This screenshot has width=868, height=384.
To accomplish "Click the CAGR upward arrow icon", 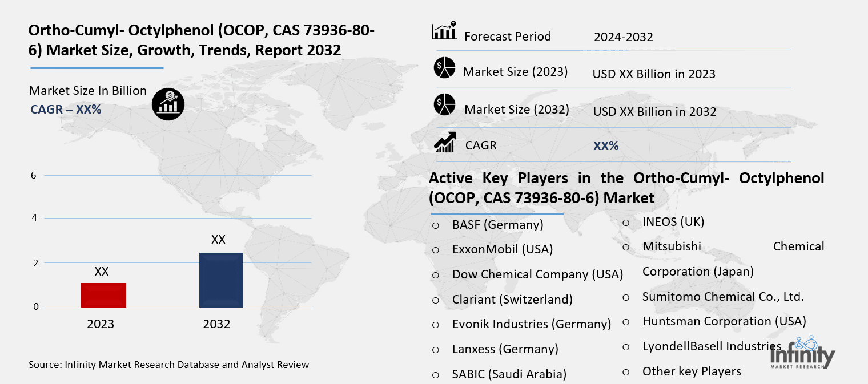I will point(445,142).
